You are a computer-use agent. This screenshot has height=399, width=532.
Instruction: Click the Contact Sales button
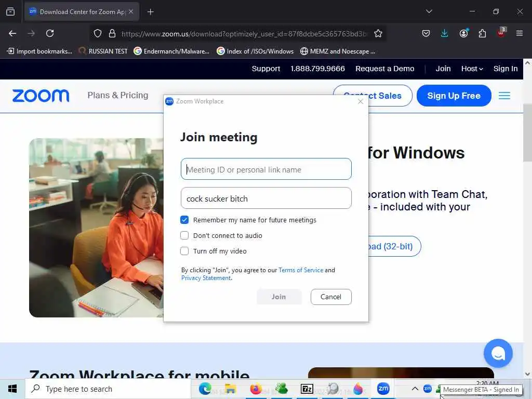(x=373, y=96)
